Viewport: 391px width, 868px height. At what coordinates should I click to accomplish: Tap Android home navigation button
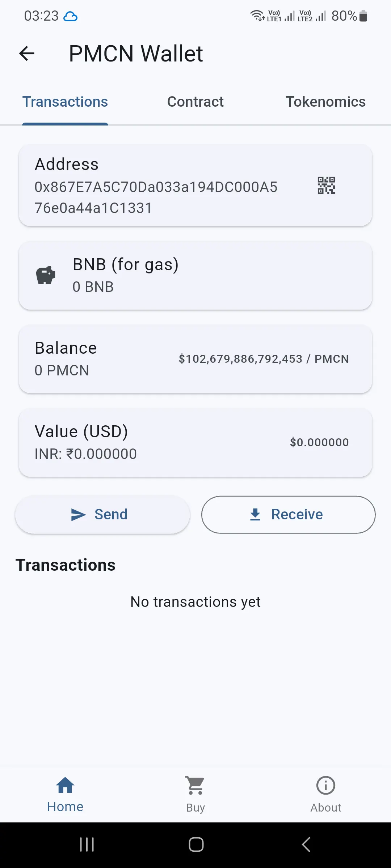tap(196, 844)
